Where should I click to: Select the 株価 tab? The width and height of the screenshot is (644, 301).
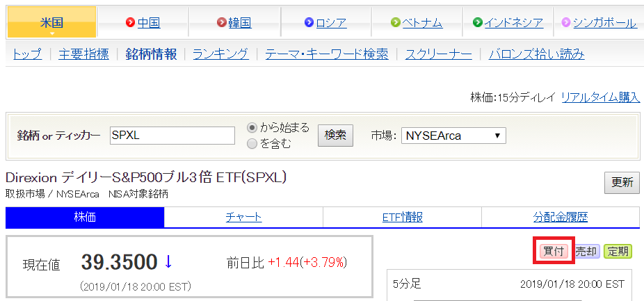click(85, 217)
